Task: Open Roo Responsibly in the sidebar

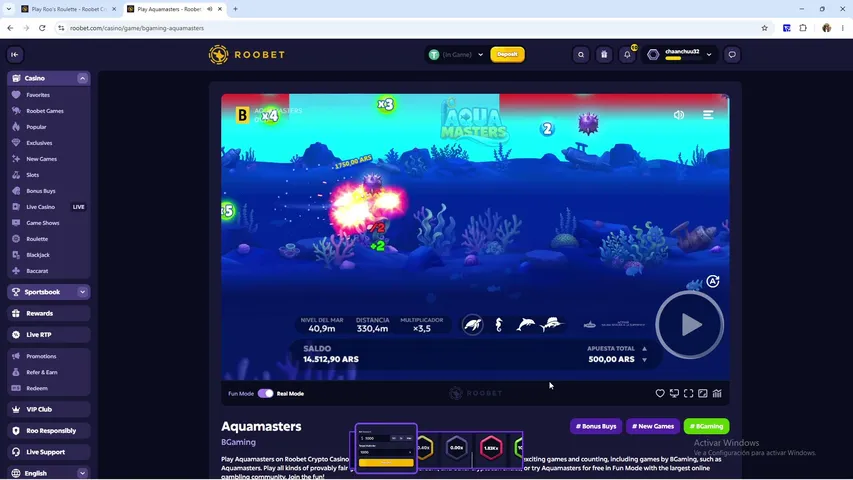Action: [48, 430]
